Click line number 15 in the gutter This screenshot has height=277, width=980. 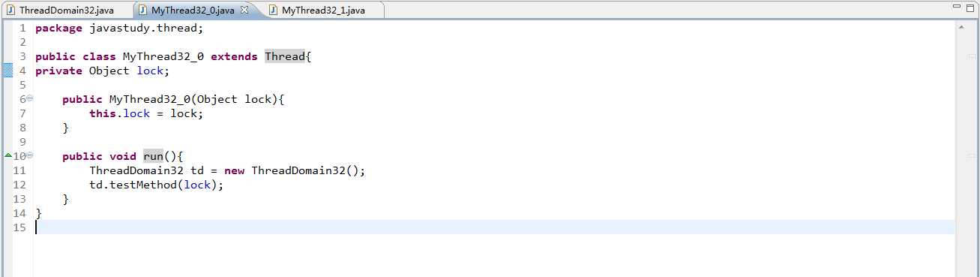[x=19, y=227]
